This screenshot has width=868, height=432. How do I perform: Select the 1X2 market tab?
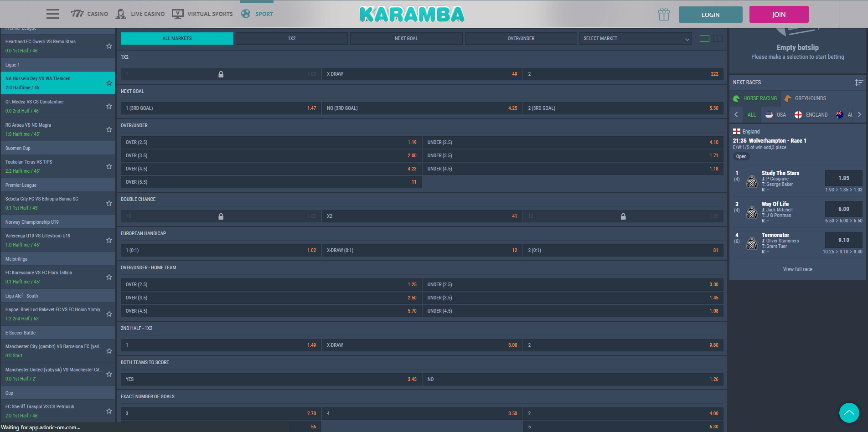tap(292, 38)
